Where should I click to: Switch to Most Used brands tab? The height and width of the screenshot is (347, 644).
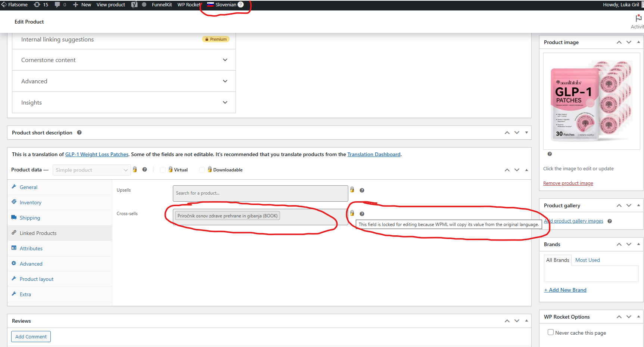(x=587, y=260)
